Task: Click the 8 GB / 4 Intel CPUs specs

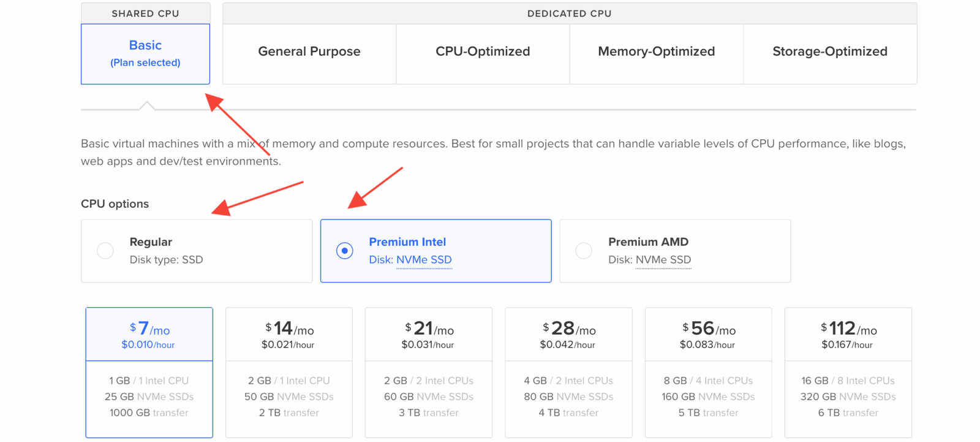Action: click(x=708, y=381)
